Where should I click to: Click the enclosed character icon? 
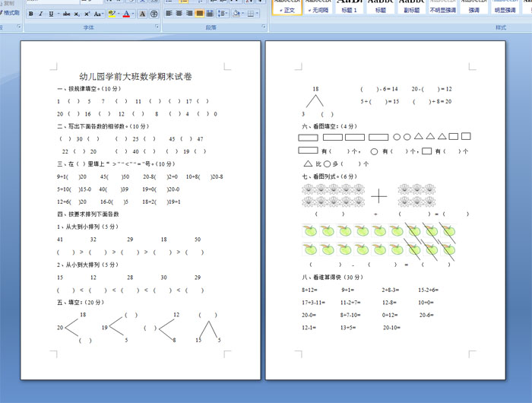[x=154, y=14]
